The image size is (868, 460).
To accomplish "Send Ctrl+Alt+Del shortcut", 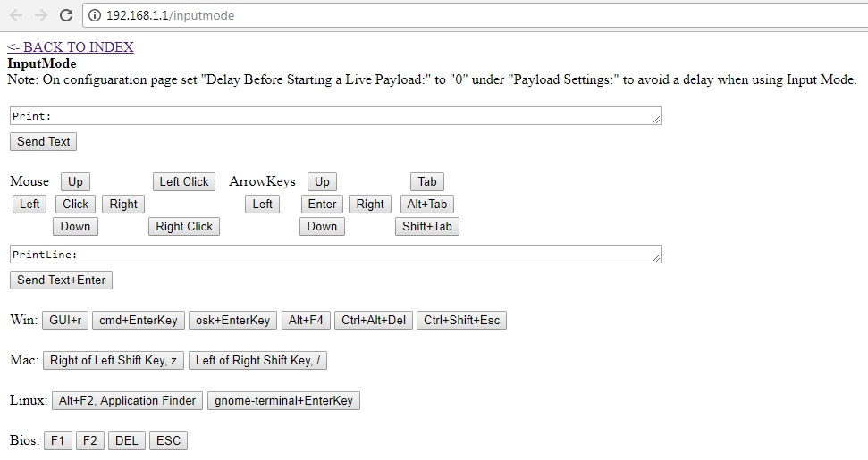I will tap(374, 320).
